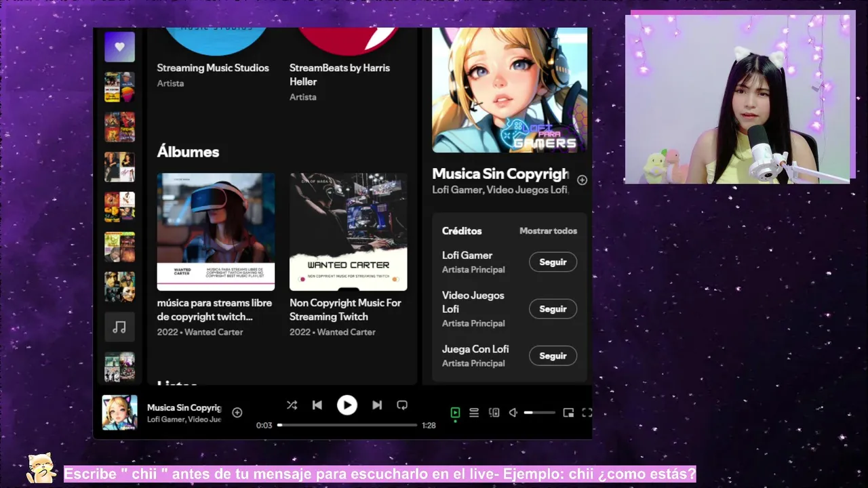This screenshot has height=488, width=868.
Task: Add Musica Sin Copyright in Now Playing panel
Action: (582, 180)
